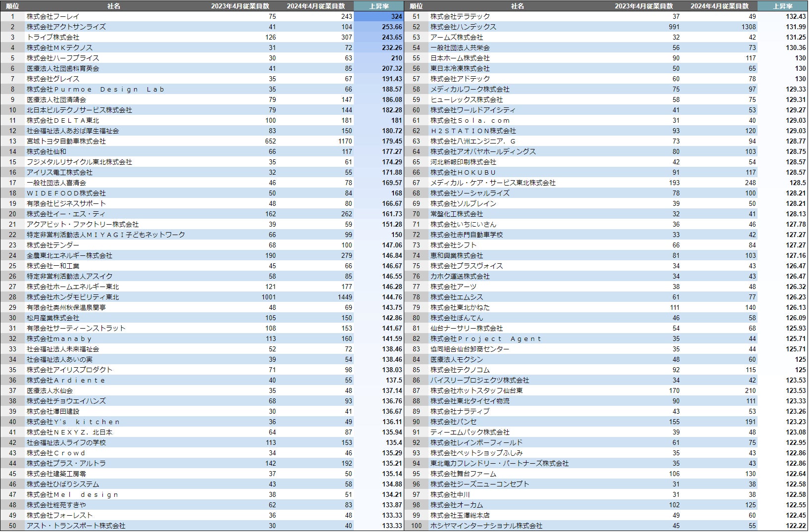Highlight 有限会社ビジネスサポート
Screen dimensions: 809x532
tap(66, 203)
